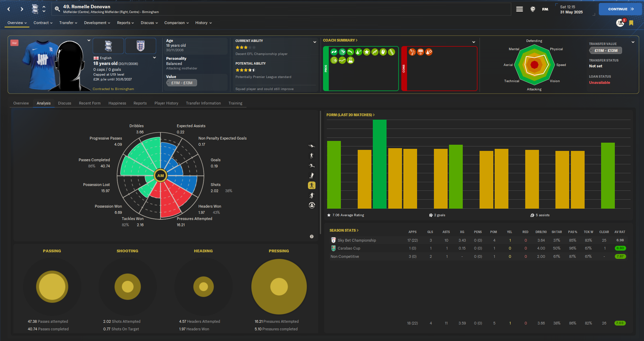Click the yellow bookmark icon
Image resolution: width=644 pixels, height=341 pixels.
click(x=631, y=23)
